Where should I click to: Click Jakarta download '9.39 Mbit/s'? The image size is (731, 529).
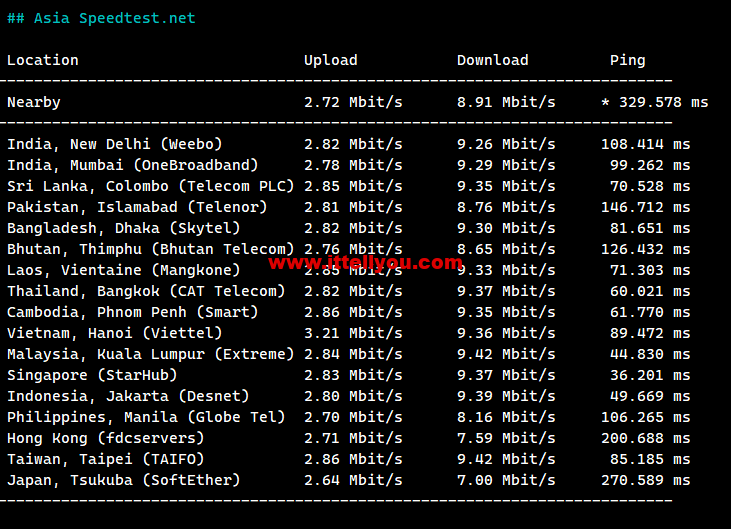[x=506, y=396]
